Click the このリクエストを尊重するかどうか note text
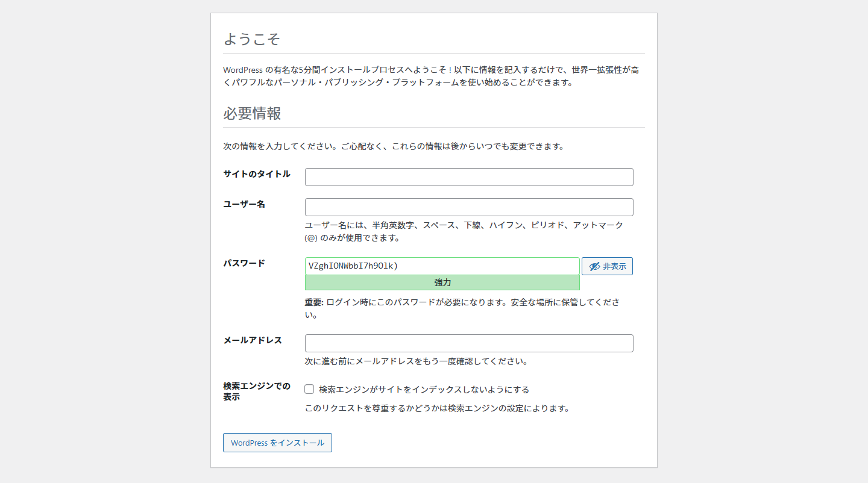This screenshot has height=483, width=868. pyautogui.click(x=437, y=408)
